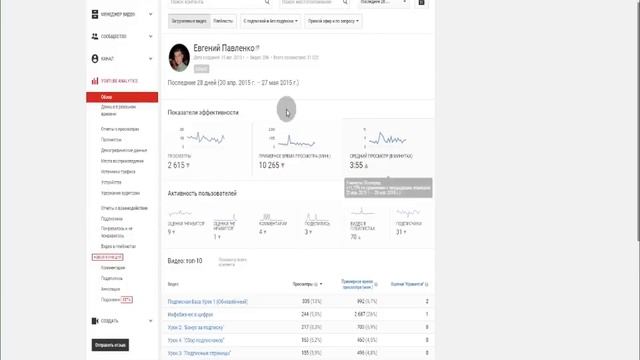Click the small badge icon after Евгений Павленко

[258, 48]
